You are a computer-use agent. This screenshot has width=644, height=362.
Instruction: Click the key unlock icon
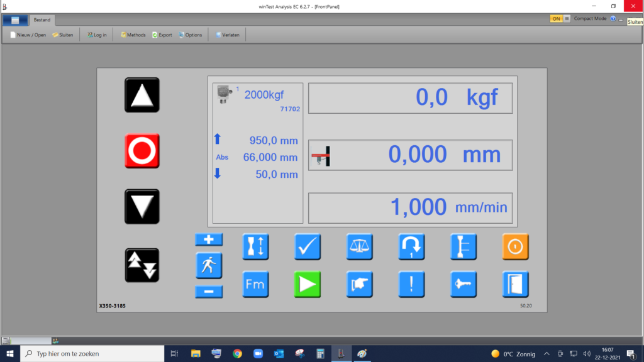click(463, 284)
